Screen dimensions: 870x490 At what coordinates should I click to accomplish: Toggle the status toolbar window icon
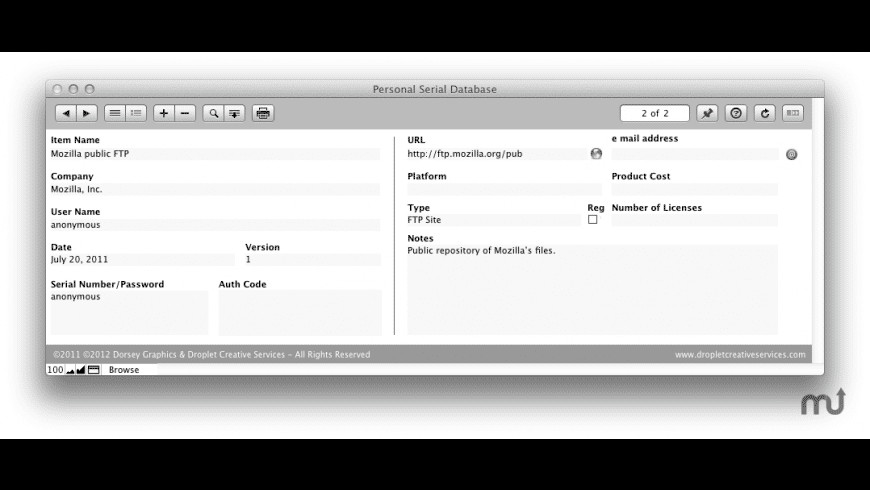[x=94, y=370]
